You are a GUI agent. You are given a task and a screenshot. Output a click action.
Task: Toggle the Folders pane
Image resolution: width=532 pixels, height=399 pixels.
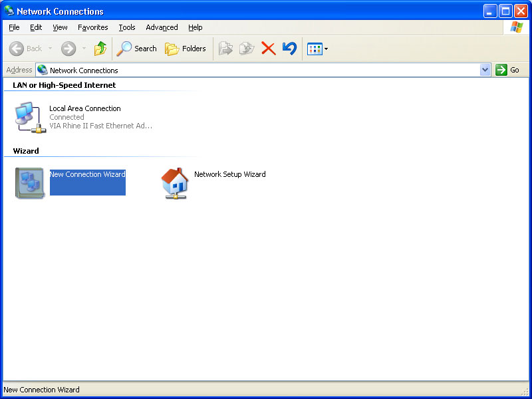click(186, 49)
